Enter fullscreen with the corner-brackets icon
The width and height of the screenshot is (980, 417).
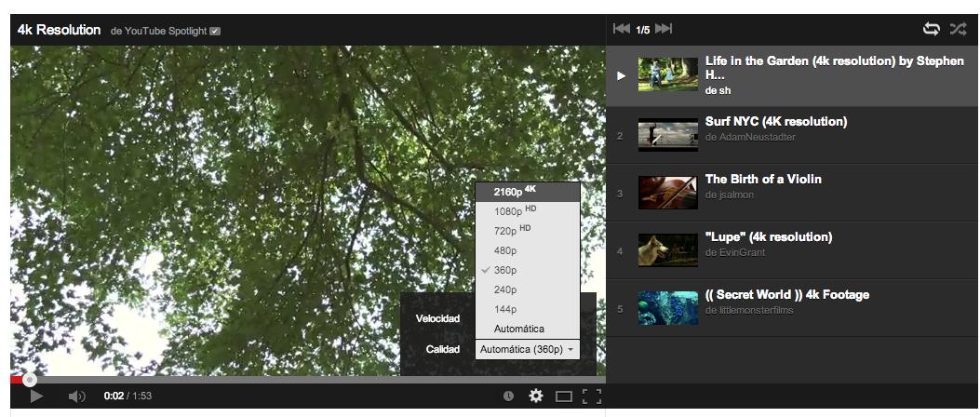[591, 397]
